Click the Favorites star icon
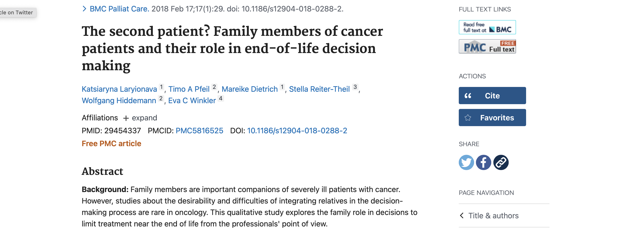Screen dimensions: 644x236 [x=468, y=118]
